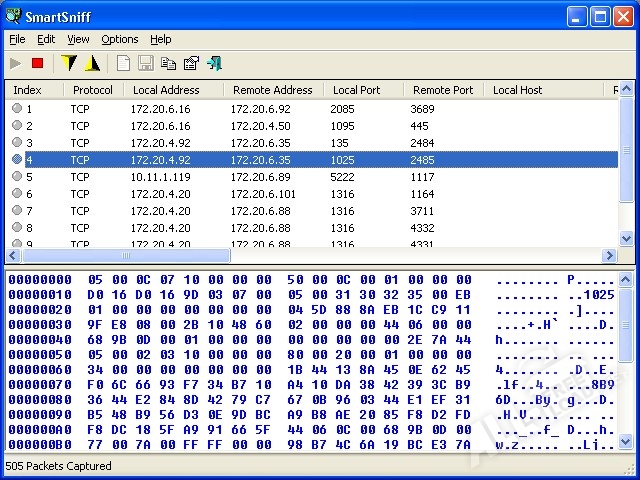Click the blank page icon in toolbar
The width and height of the screenshot is (640, 480).
(124, 63)
